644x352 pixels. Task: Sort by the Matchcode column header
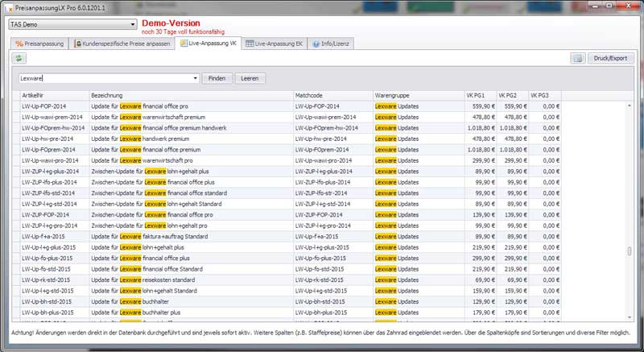[x=333, y=95]
